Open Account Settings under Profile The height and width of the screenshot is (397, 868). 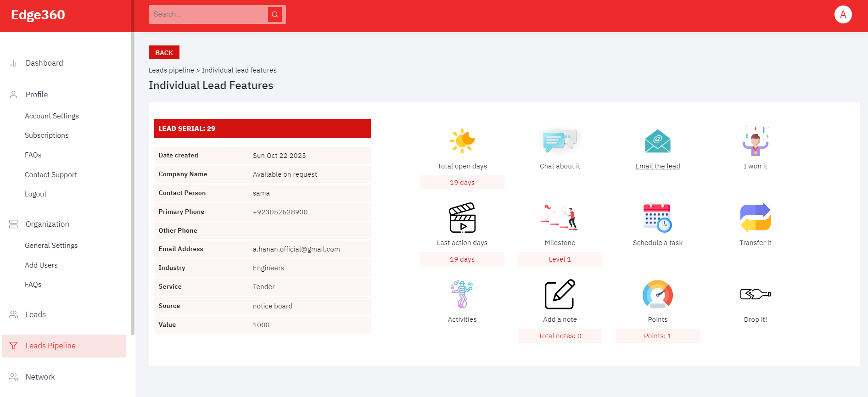pos(52,116)
